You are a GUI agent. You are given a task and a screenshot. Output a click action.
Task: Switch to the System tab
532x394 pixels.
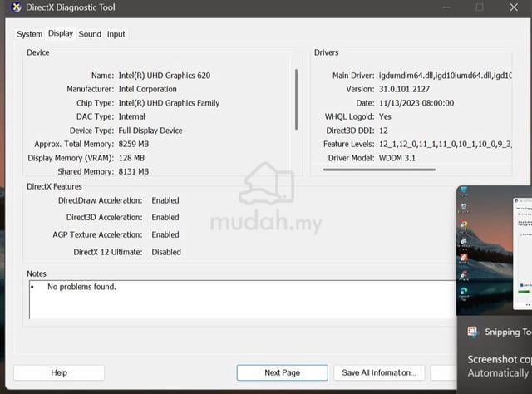tap(30, 34)
